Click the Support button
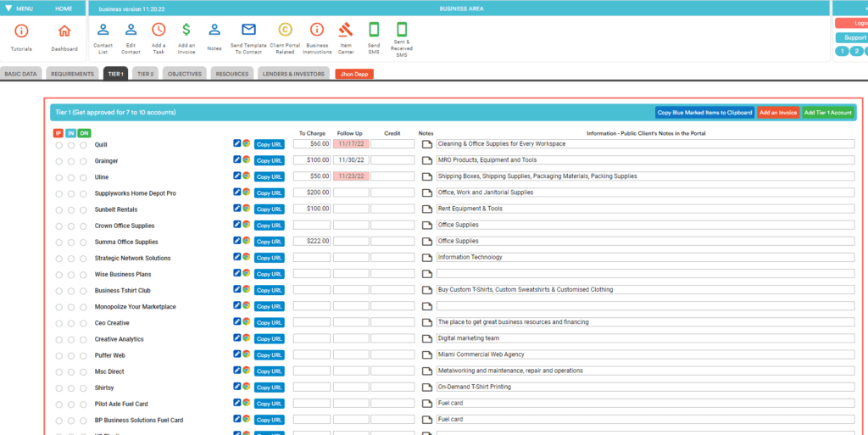This screenshot has width=868, height=435. click(853, 37)
